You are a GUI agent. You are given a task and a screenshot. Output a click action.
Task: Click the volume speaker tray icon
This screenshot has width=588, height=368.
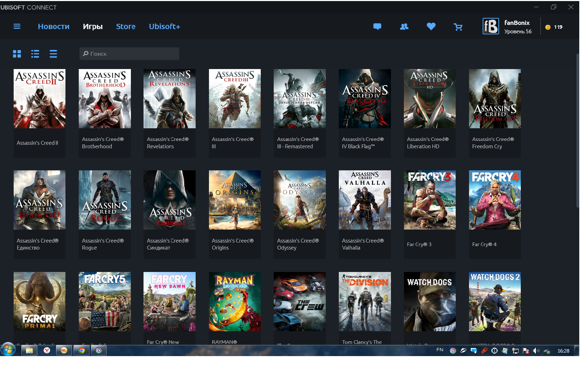pos(536,351)
